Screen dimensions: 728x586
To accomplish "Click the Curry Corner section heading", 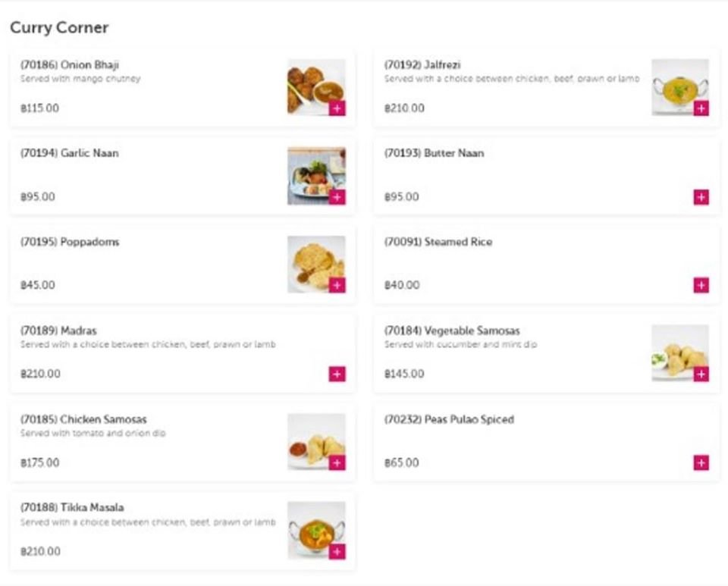I will pyautogui.click(x=59, y=27).
